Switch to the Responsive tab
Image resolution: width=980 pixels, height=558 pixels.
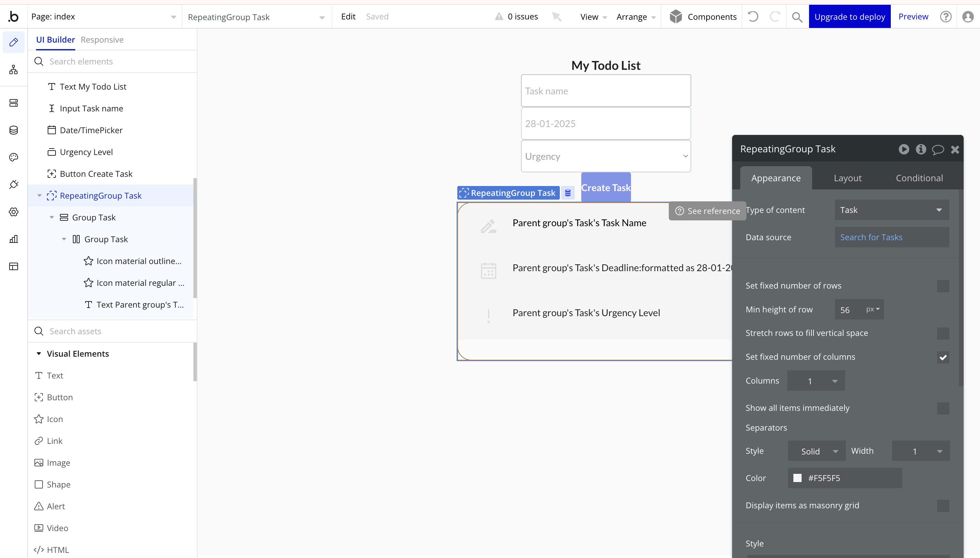[102, 40]
